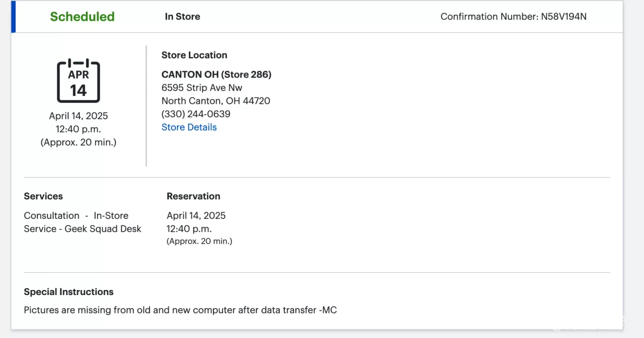The width and height of the screenshot is (644, 338).
Task: Select the In Store header label
Action: [x=182, y=16]
